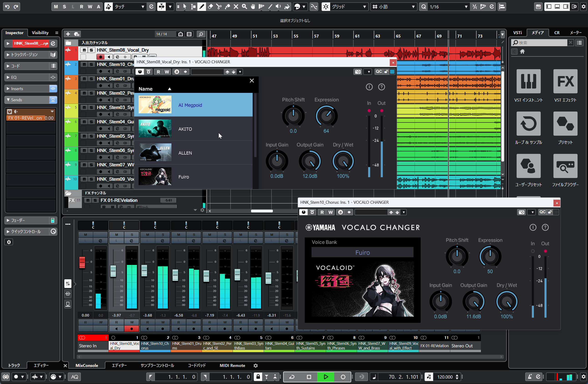Solo the HNK_Stem10_Chorus track
This screenshot has height=384, width=588.
click(x=91, y=64)
